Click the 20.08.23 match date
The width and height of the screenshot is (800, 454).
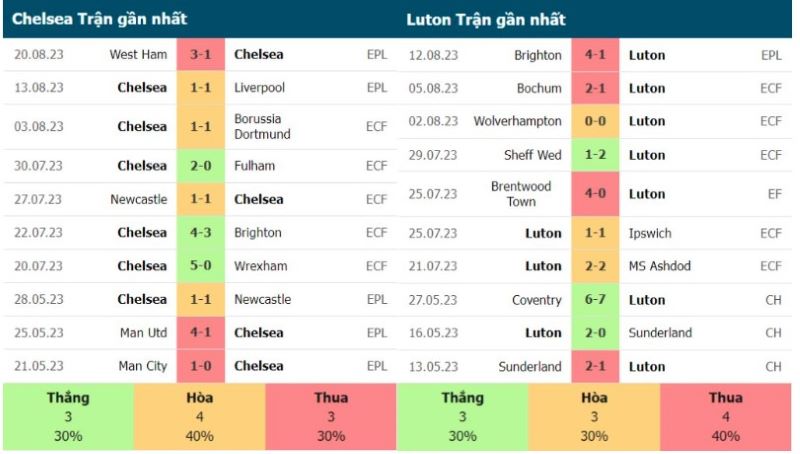point(40,54)
